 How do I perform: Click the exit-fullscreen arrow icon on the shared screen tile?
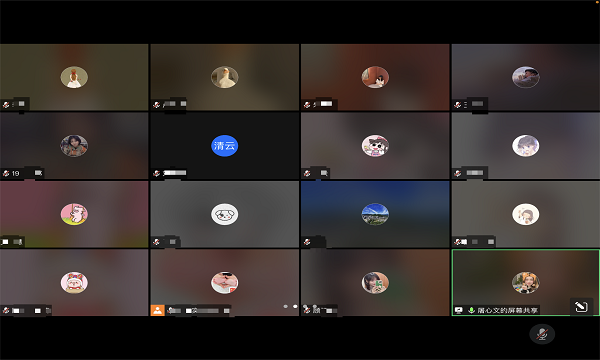tap(581, 307)
